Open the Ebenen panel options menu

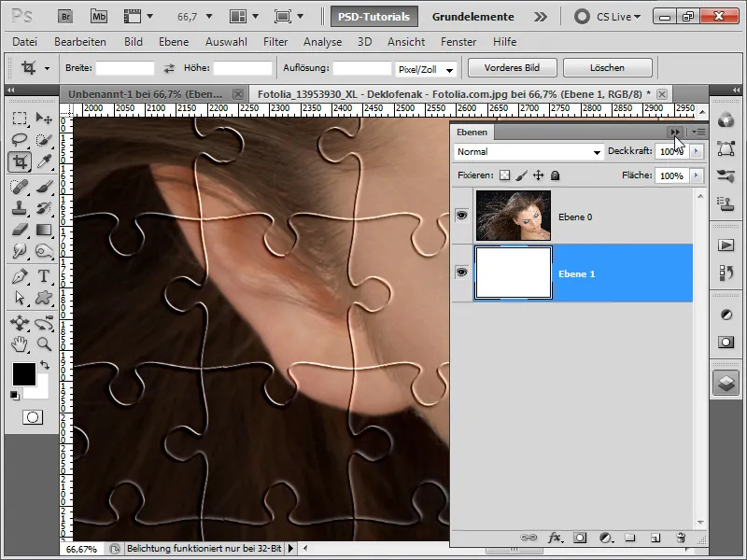pyautogui.click(x=698, y=132)
